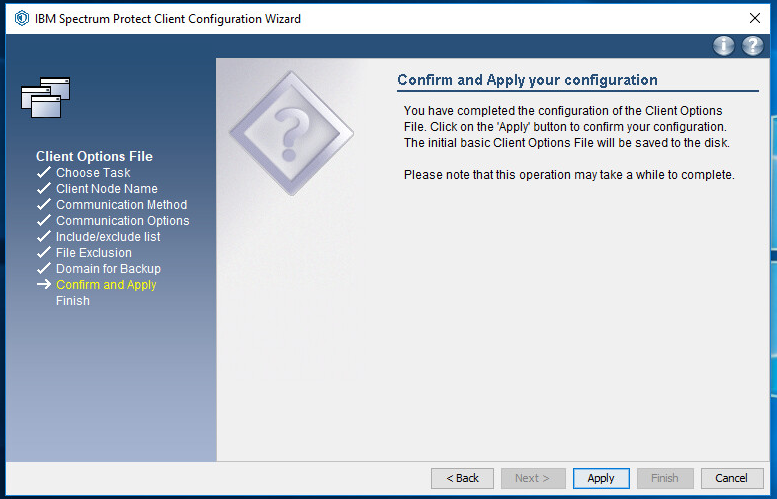This screenshot has height=499, width=777.
Task: Close the Configuration Wizard window
Action: pos(755,18)
